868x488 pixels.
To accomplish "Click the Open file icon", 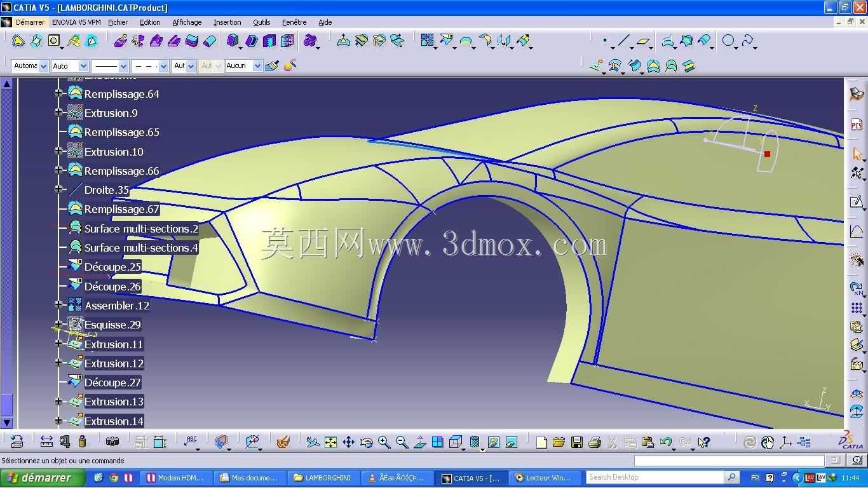I will [x=559, y=442].
